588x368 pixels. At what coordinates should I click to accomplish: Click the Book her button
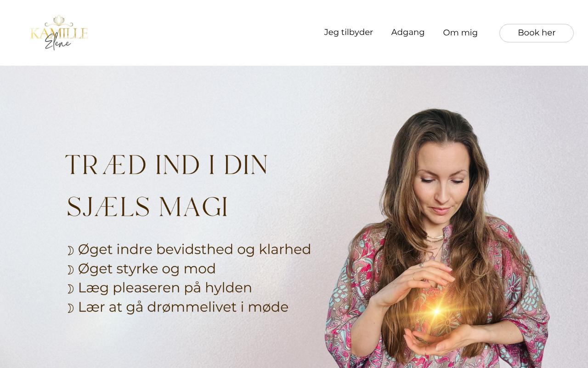coord(537,33)
